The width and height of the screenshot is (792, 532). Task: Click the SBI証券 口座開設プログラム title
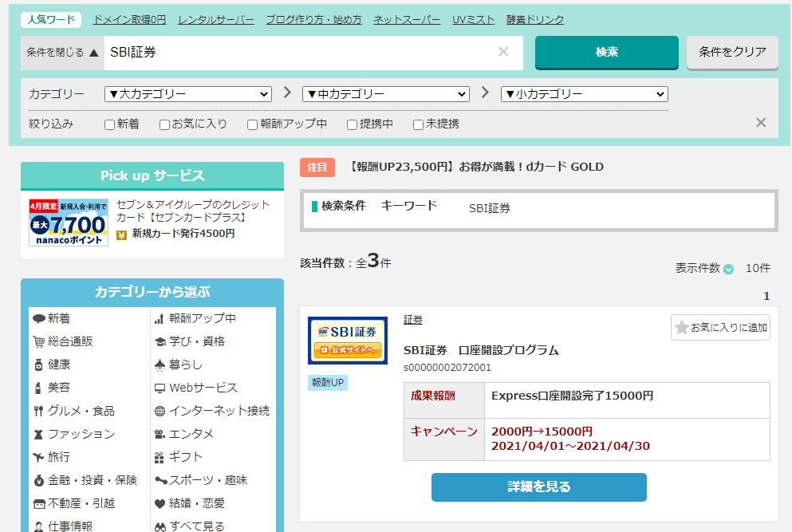coord(481,350)
